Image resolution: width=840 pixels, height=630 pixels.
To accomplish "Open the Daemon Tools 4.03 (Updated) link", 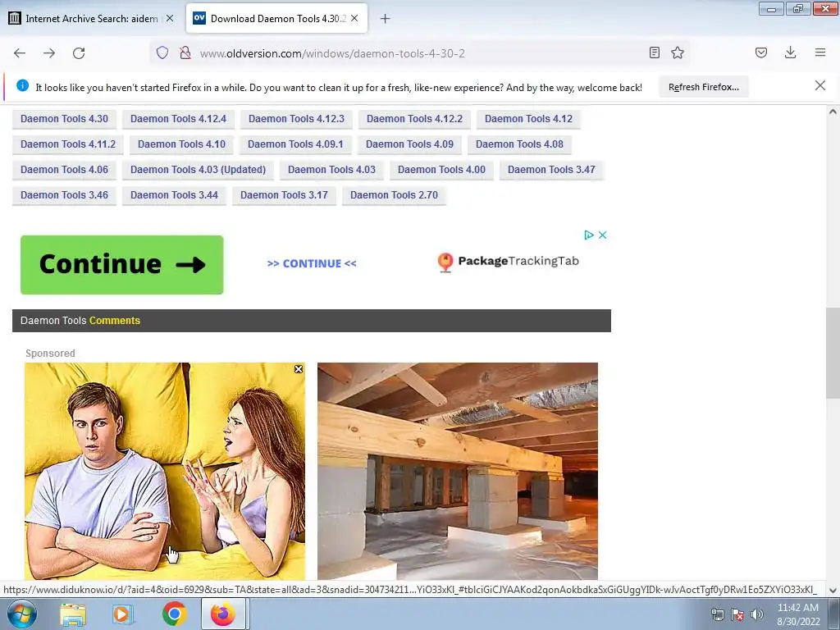I will pyautogui.click(x=199, y=170).
